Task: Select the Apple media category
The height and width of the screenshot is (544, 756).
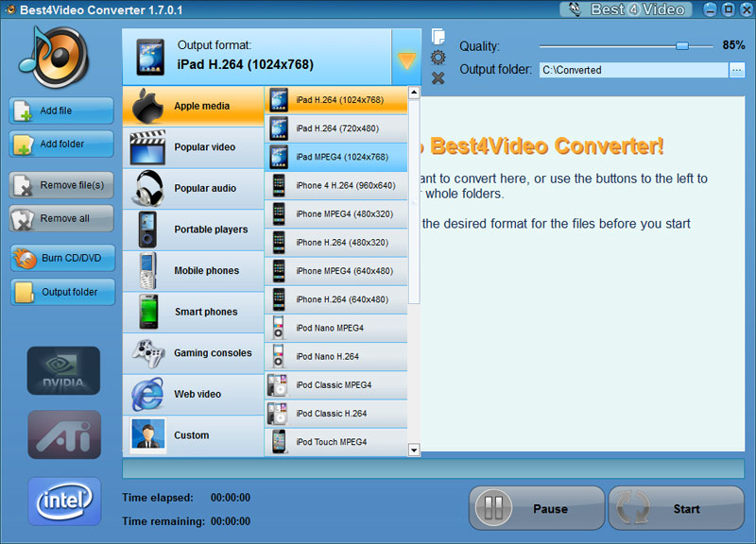Action: click(x=194, y=106)
